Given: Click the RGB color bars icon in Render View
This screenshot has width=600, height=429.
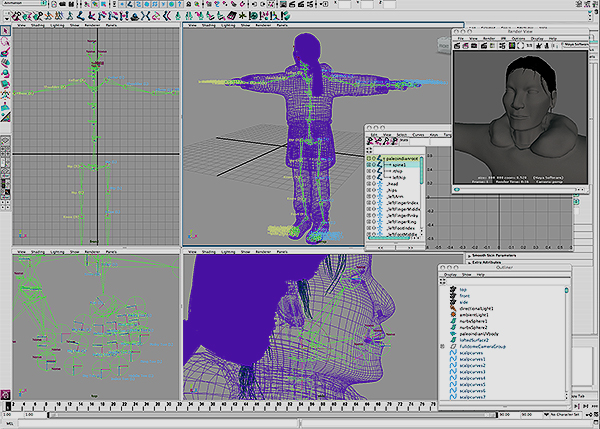Looking at the screenshot, I should click(x=511, y=46).
